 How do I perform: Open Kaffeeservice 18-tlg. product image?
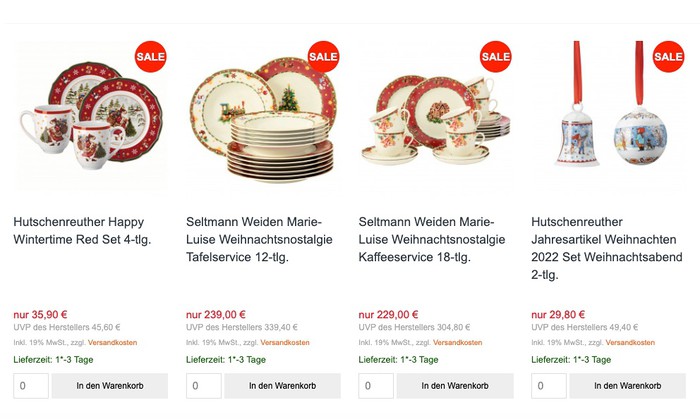(435, 120)
